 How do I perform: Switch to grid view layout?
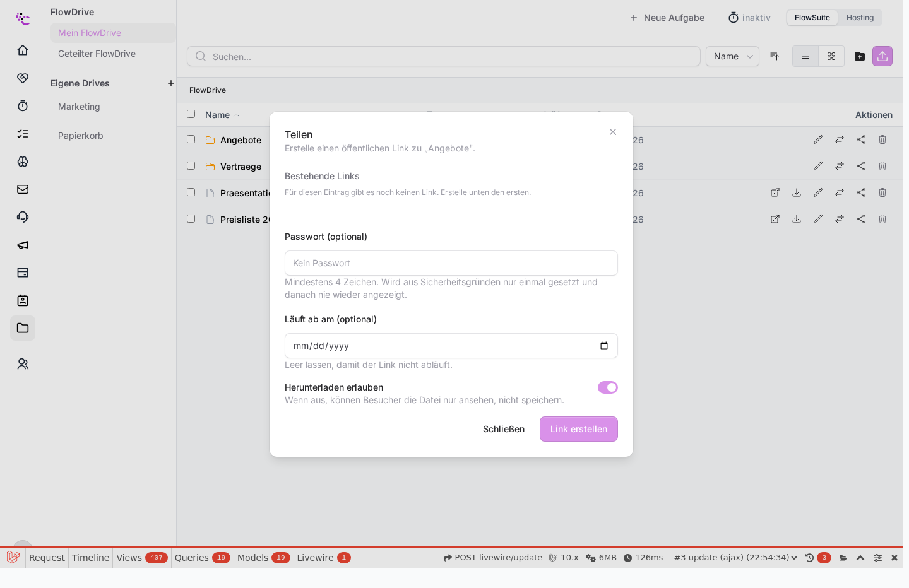point(831,56)
